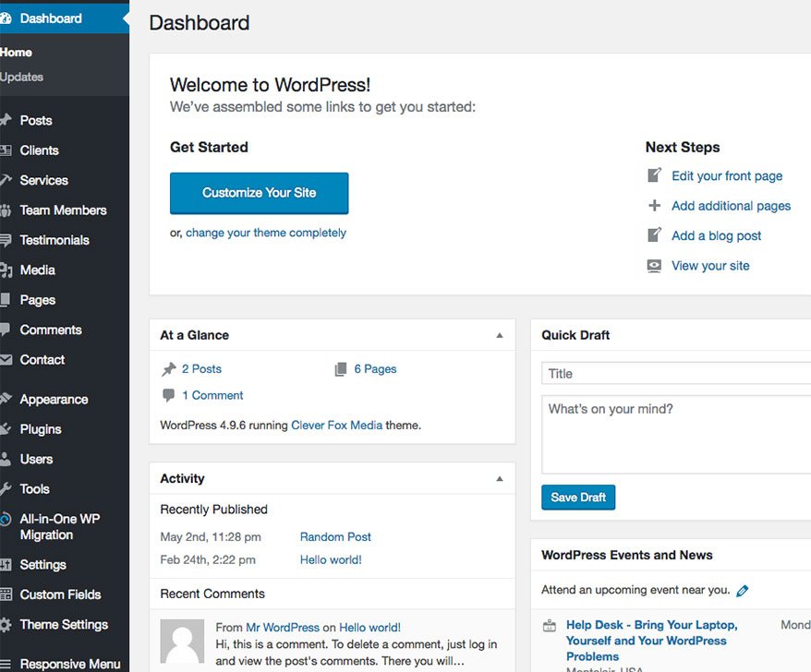Click the edit location pencil icon
This screenshot has height=672, width=811.
(x=743, y=591)
